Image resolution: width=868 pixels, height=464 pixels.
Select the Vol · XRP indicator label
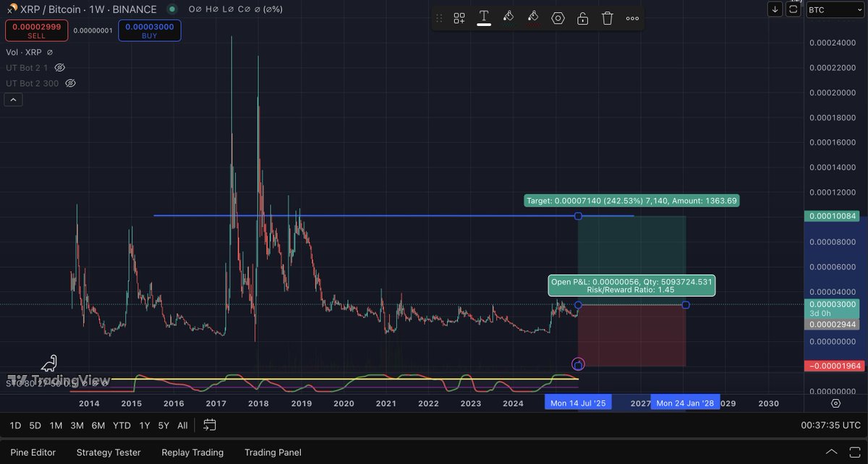point(25,52)
